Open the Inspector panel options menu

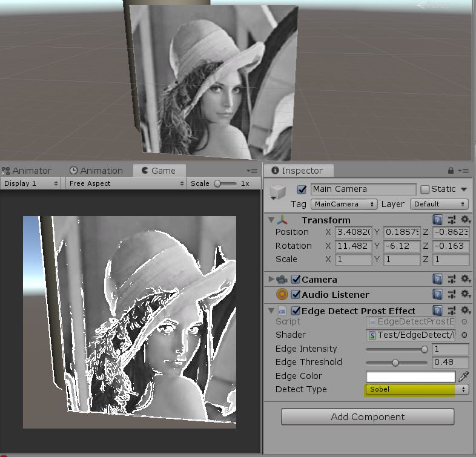(x=464, y=171)
